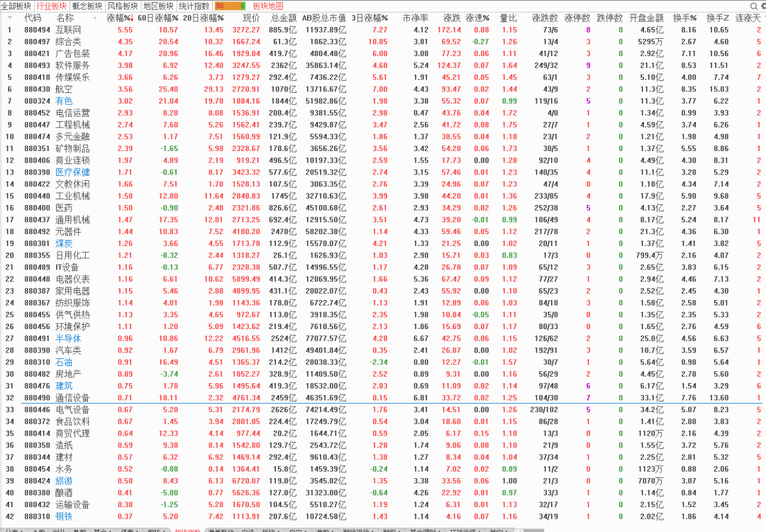Select the blue 煤炭 sector name
The width and height of the screenshot is (766, 532).
click(x=64, y=243)
